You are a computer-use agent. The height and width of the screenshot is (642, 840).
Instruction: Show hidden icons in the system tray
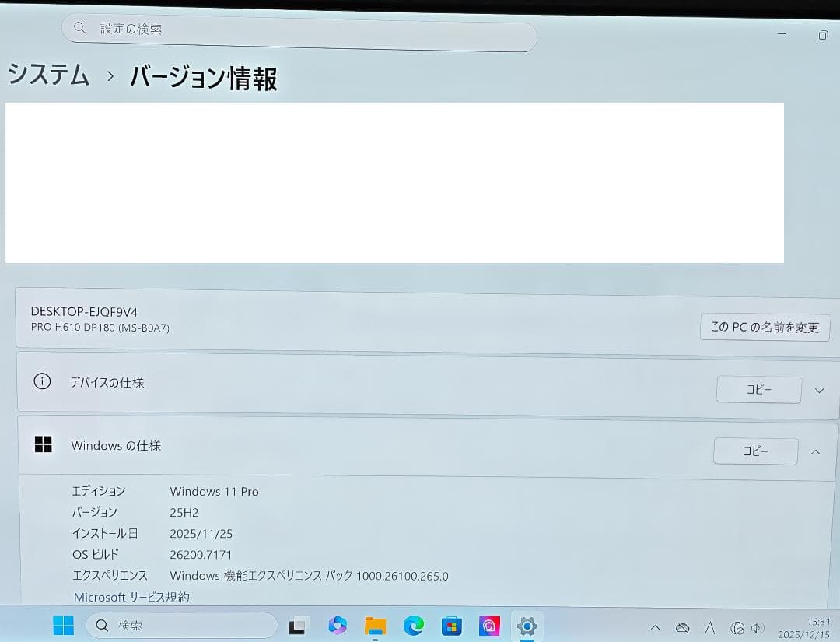click(655, 627)
